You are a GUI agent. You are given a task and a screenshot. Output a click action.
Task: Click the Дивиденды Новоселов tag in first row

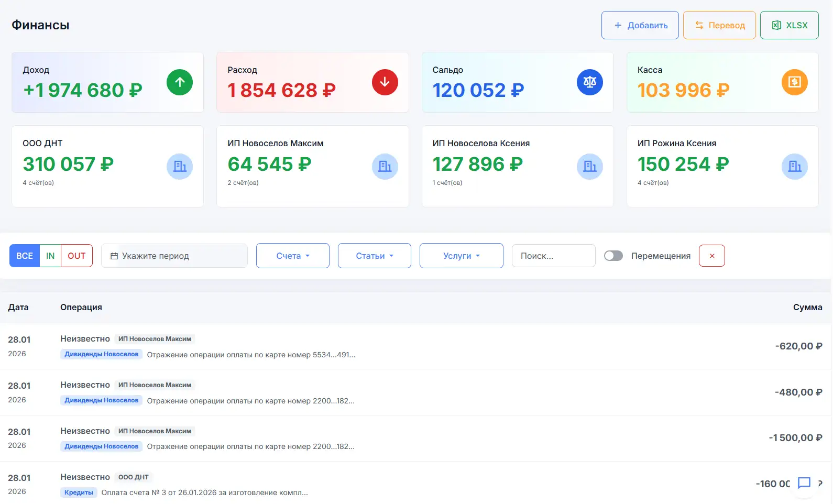pos(101,354)
